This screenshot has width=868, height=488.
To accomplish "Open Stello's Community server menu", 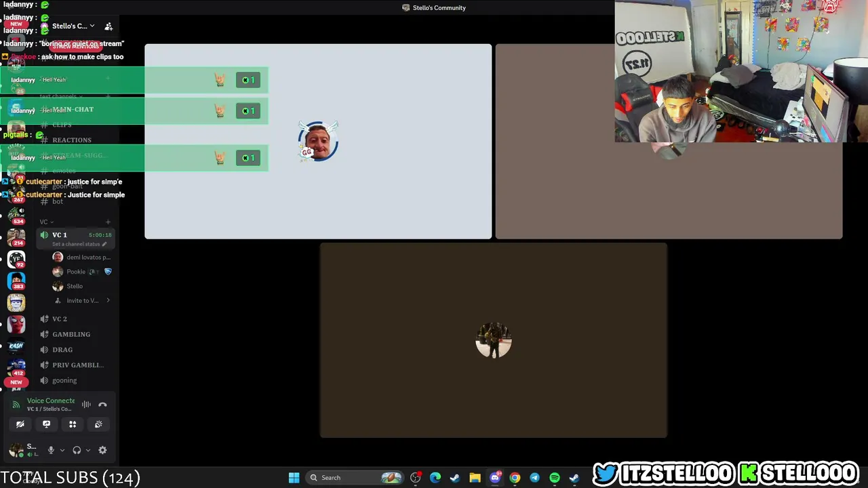I will [x=73, y=26].
